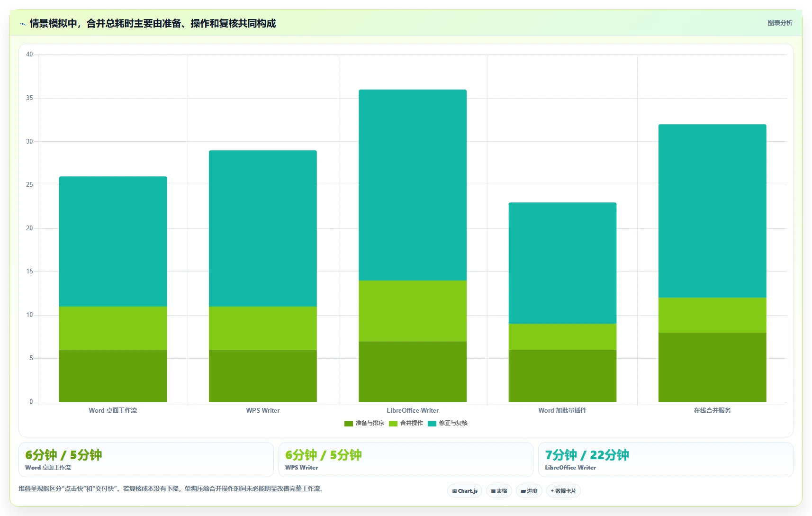812x516 pixels.
Task: Toggle the 准备与排序 legend item
Action: click(x=364, y=423)
